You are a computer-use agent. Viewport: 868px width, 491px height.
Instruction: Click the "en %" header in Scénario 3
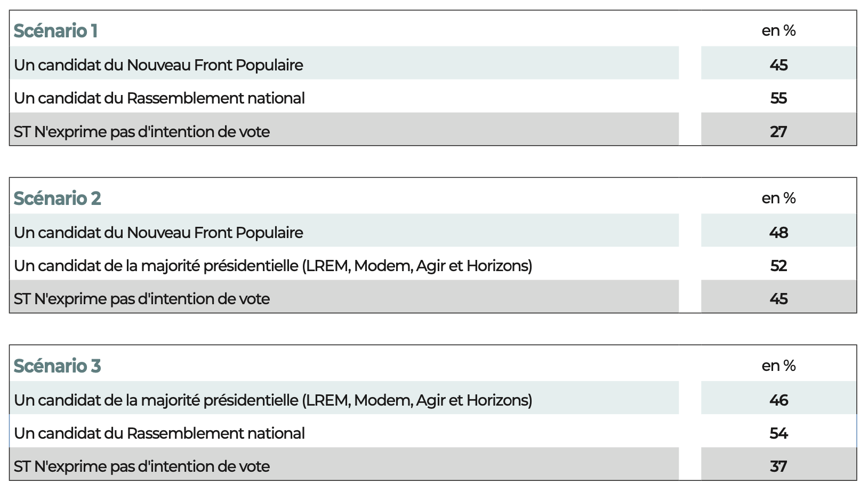pos(778,366)
